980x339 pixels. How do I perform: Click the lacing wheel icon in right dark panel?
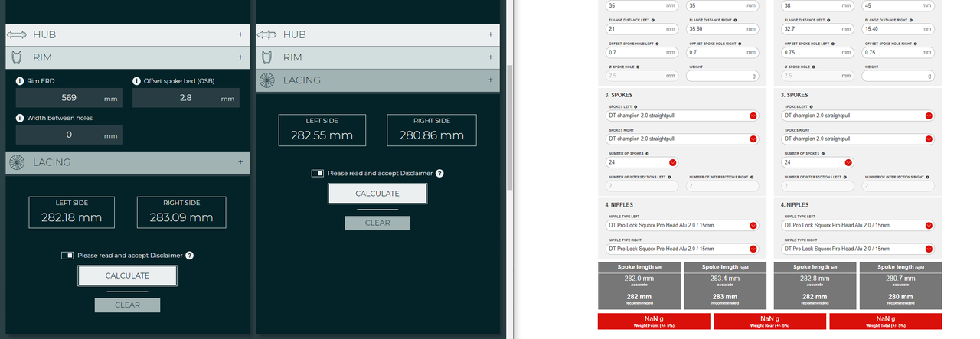(x=267, y=80)
